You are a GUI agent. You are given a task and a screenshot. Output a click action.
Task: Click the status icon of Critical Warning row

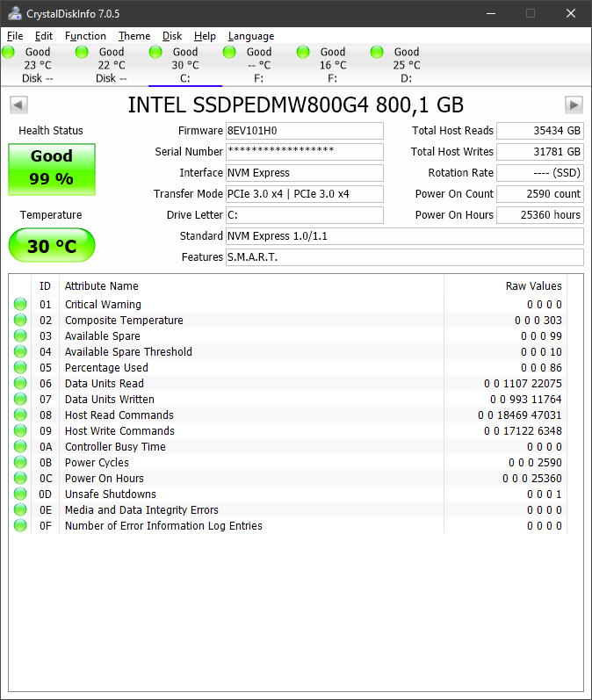click(20, 305)
